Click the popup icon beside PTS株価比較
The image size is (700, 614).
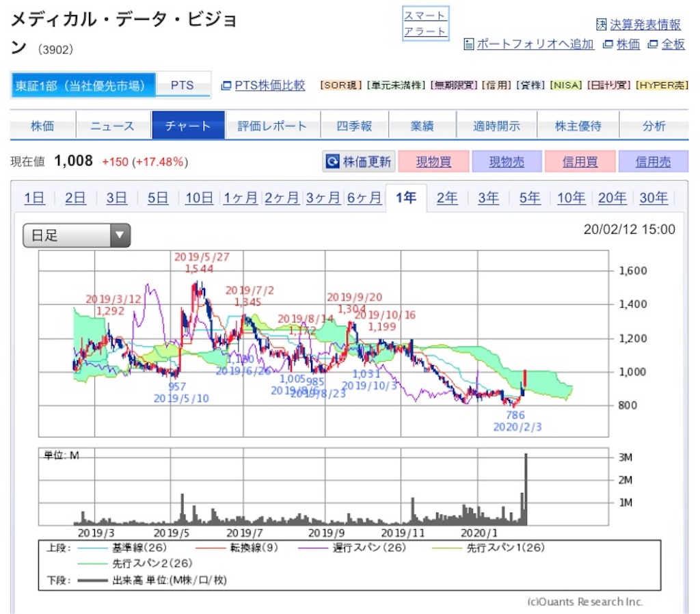[226, 85]
